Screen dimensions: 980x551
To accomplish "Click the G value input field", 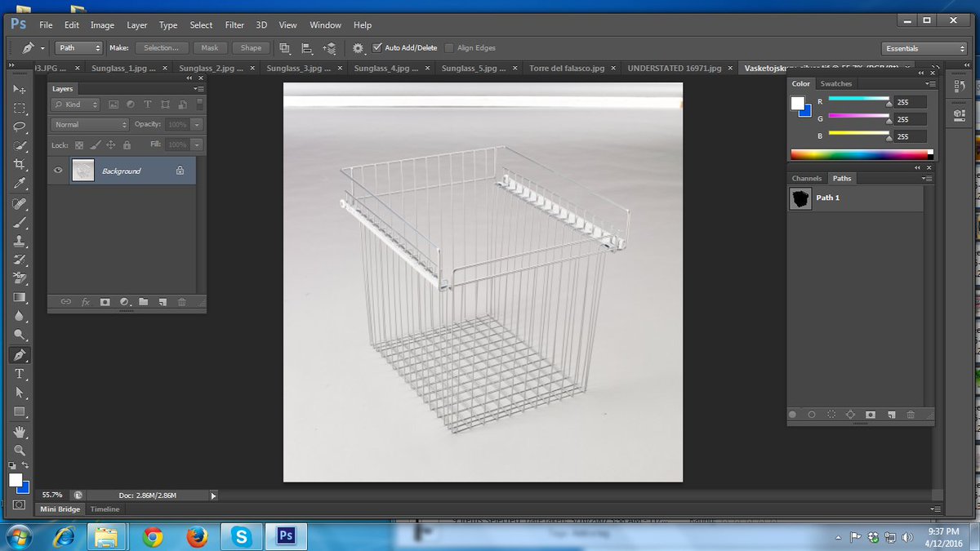I will pyautogui.click(x=911, y=119).
